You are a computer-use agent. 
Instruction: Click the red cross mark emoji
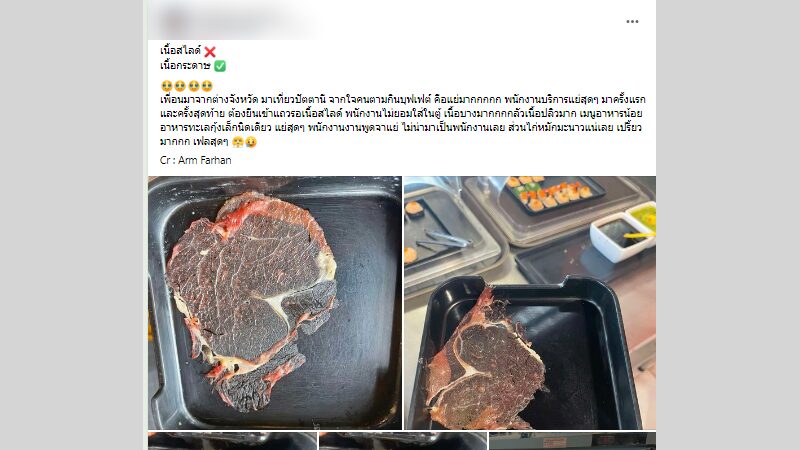210,52
